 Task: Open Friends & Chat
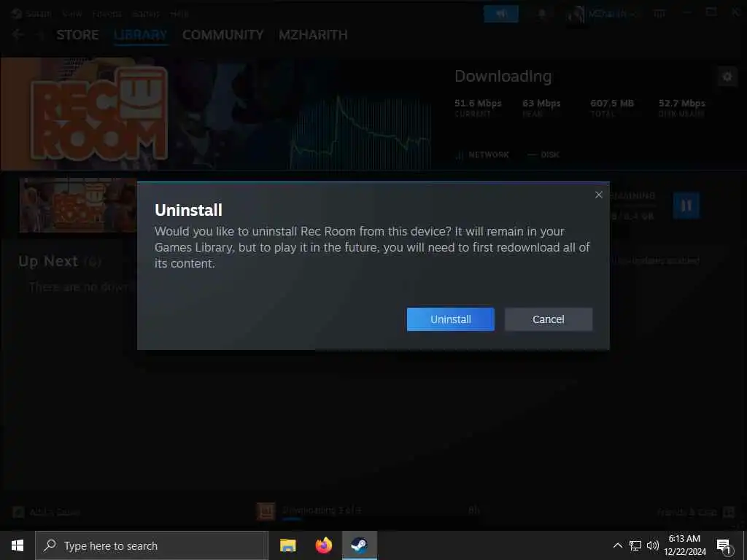point(695,513)
